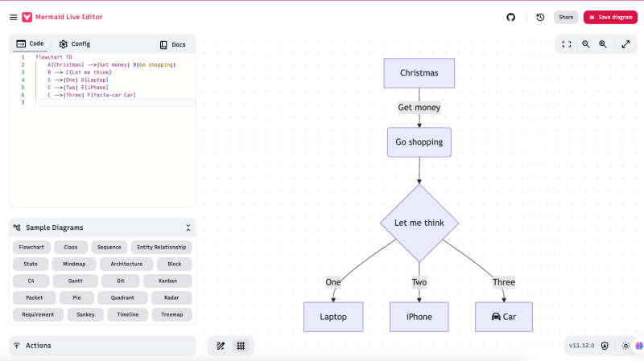Zoom in on the diagram
644x361 pixels.
tap(602, 44)
